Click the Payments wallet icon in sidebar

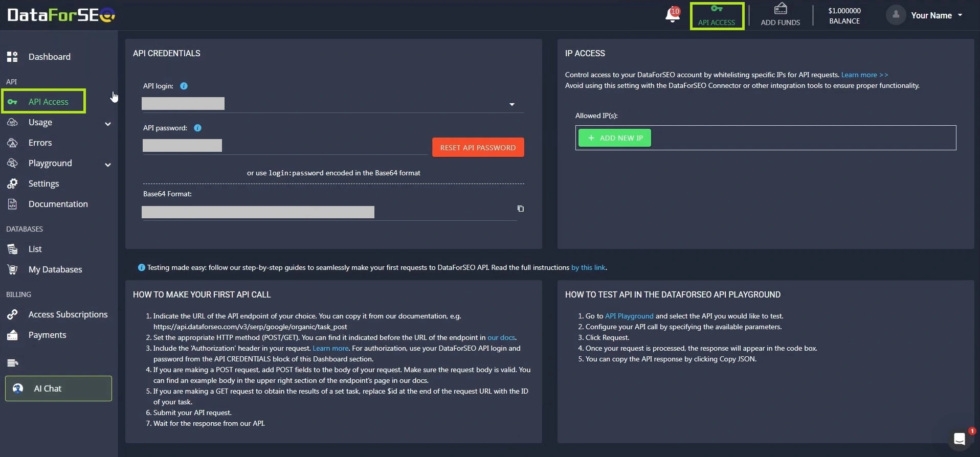(x=12, y=335)
